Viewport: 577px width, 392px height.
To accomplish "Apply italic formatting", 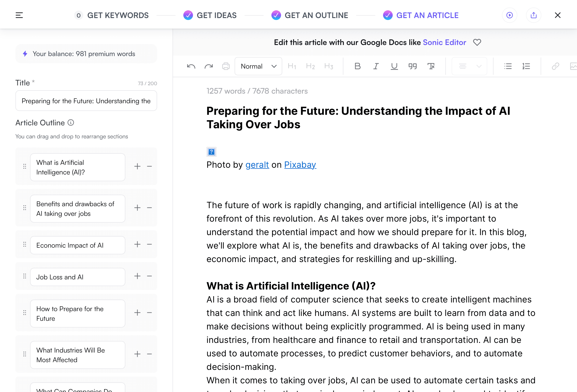I will click(x=376, y=66).
